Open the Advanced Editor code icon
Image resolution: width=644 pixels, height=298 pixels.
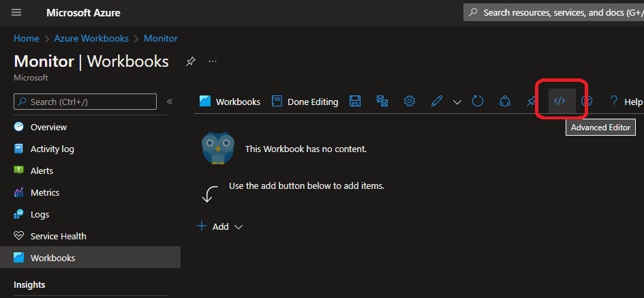[x=559, y=101]
